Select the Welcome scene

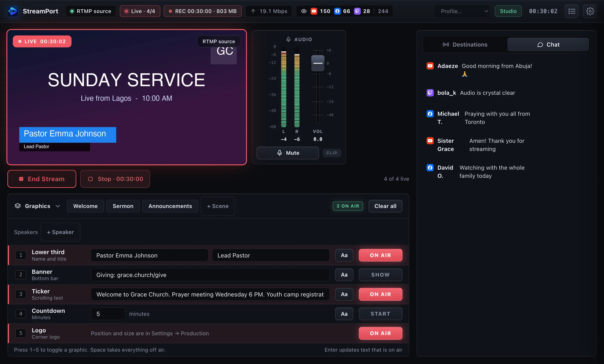coord(85,206)
